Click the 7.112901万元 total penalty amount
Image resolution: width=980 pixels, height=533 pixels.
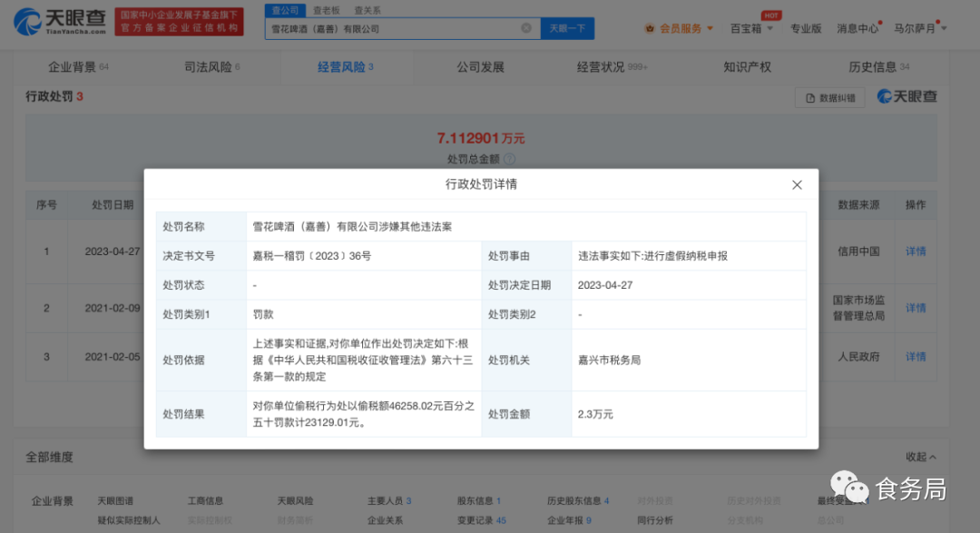[x=481, y=138]
